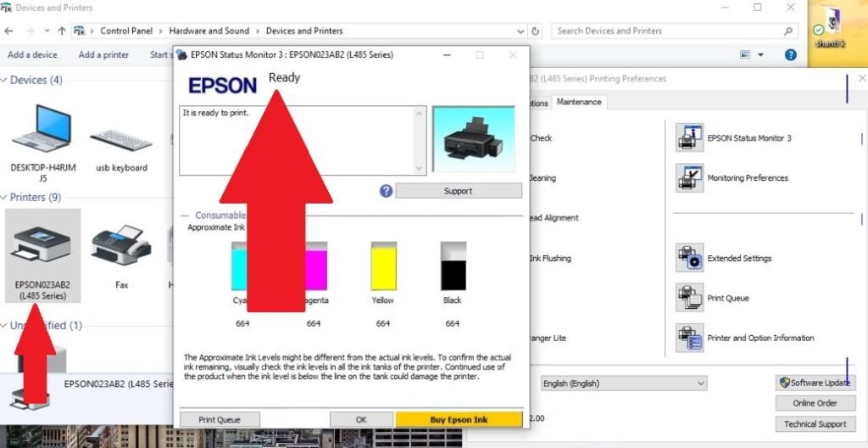Open recent locations dropdown arrow
The height and width of the screenshot is (448, 868).
click(x=47, y=31)
